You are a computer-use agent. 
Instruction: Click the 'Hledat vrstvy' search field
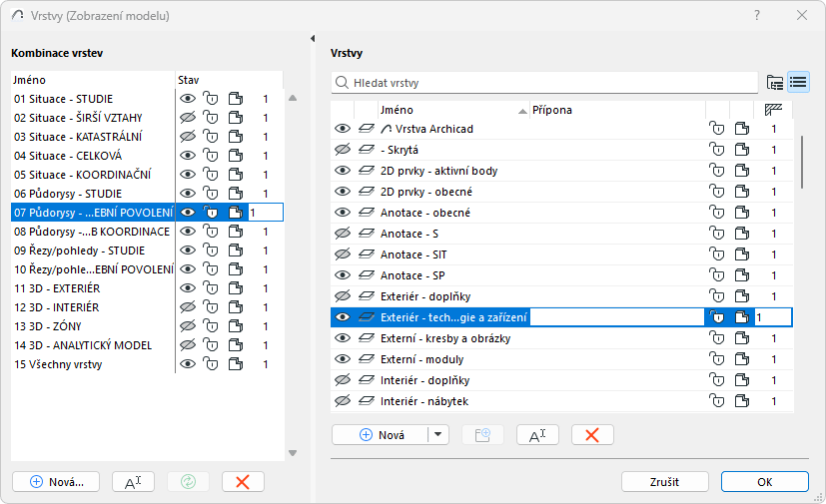[x=549, y=82]
